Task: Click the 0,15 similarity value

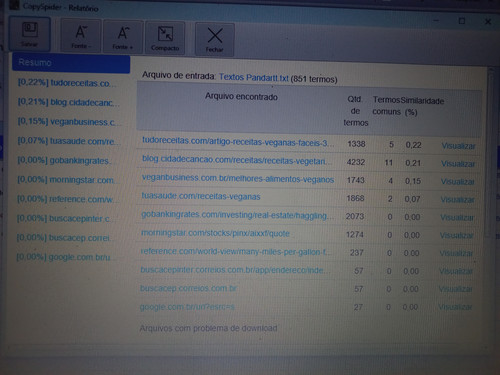Action: (413, 181)
